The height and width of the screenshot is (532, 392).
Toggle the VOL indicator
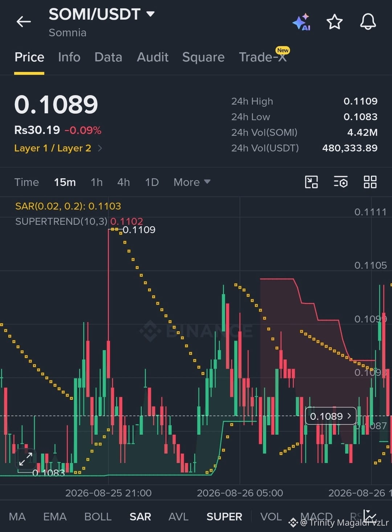click(x=271, y=516)
